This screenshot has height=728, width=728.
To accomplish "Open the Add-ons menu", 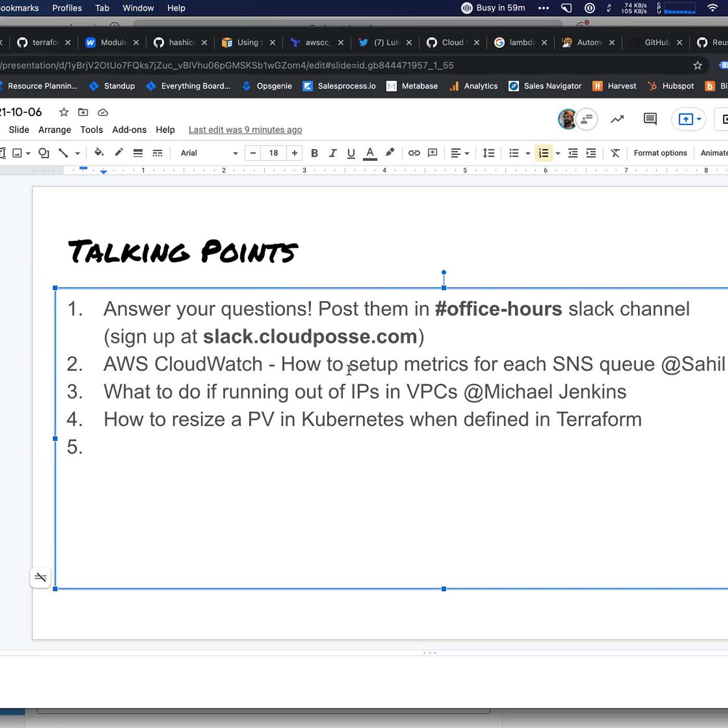I will [129, 130].
